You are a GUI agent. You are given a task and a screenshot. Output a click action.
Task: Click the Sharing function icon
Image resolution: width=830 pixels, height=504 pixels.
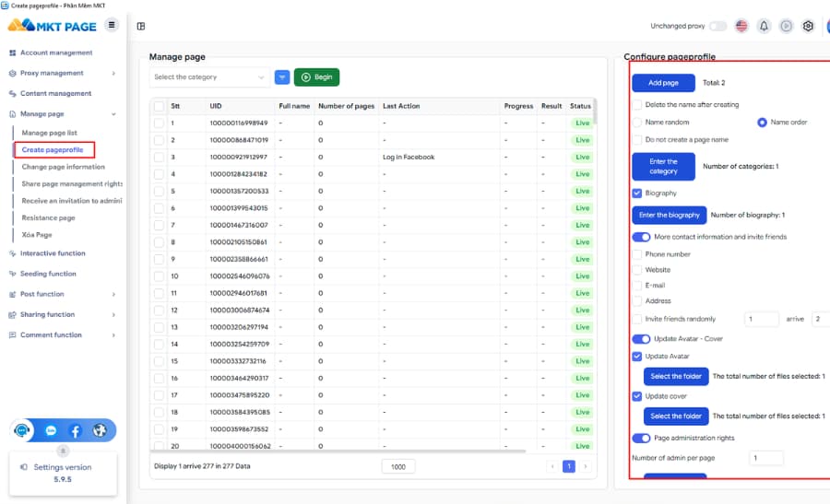click(12, 315)
